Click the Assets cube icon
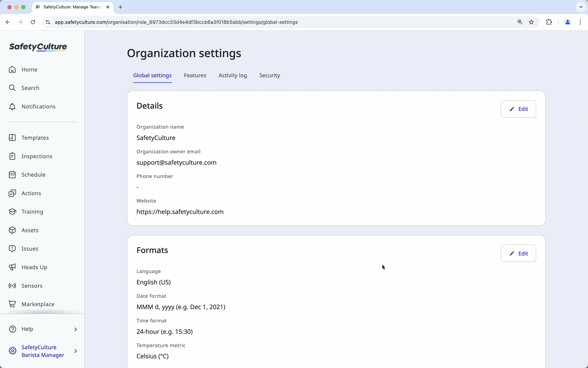Image resolution: width=588 pixels, height=368 pixels. coord(12,230)
